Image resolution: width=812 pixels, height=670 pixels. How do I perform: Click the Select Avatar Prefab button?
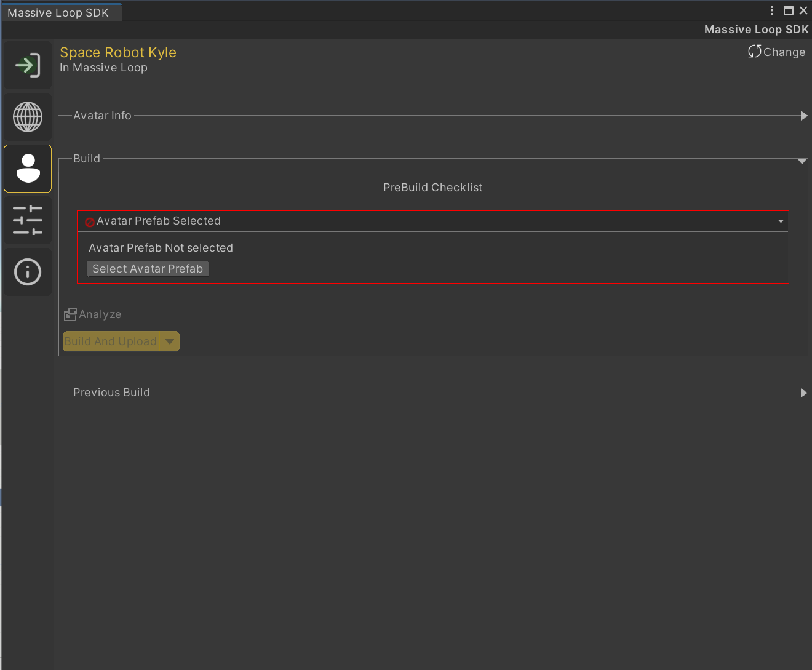click(x=148, y=269)
